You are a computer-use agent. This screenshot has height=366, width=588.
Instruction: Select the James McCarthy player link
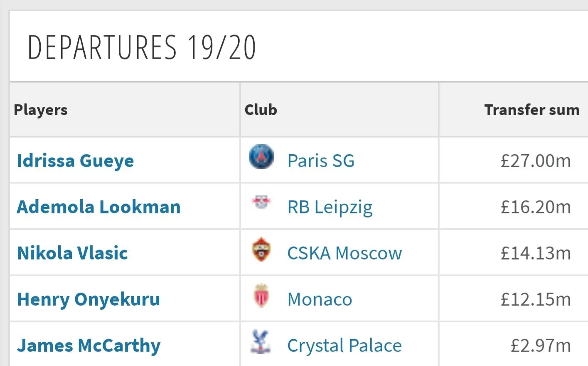tap(89, 346)
